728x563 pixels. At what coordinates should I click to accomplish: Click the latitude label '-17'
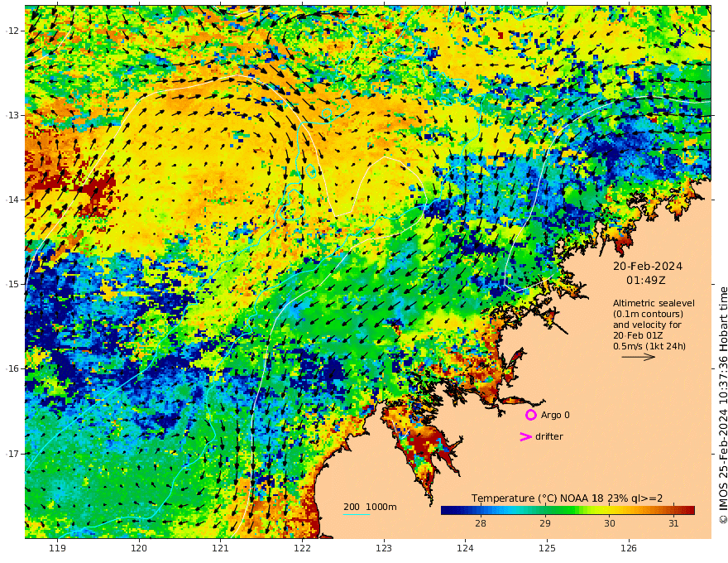[12, 454]
